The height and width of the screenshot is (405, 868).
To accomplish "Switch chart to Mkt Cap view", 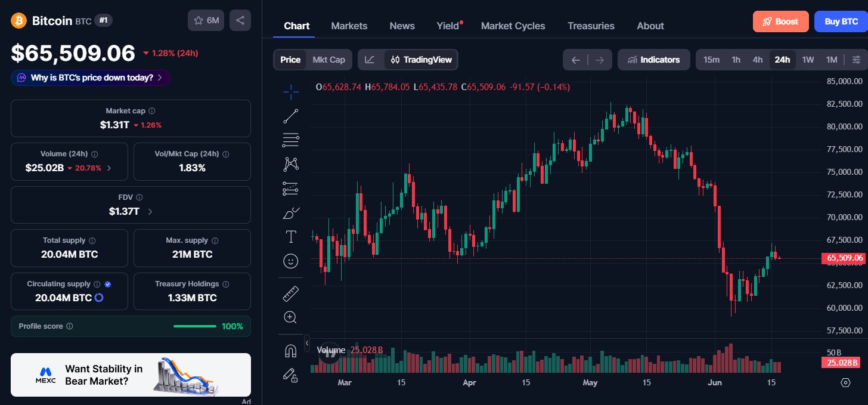I will point(329,60).
